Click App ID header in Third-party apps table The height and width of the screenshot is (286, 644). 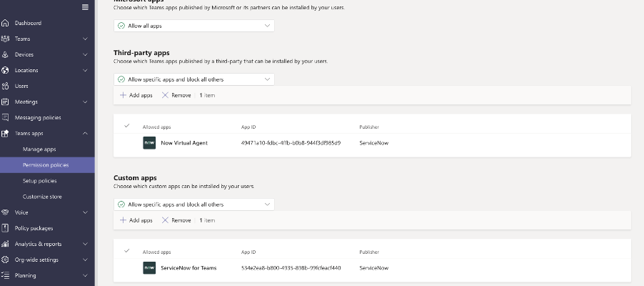[248, 127]
